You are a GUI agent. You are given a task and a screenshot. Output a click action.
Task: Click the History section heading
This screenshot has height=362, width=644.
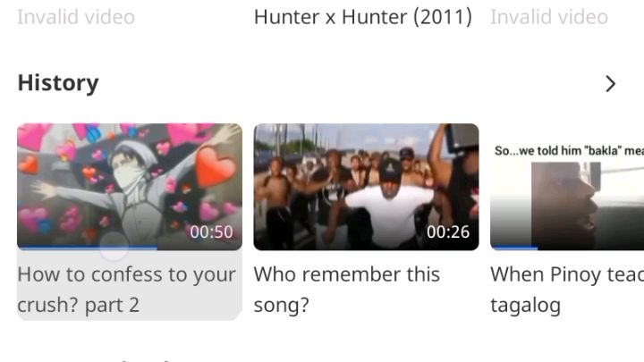click(58, 83)
